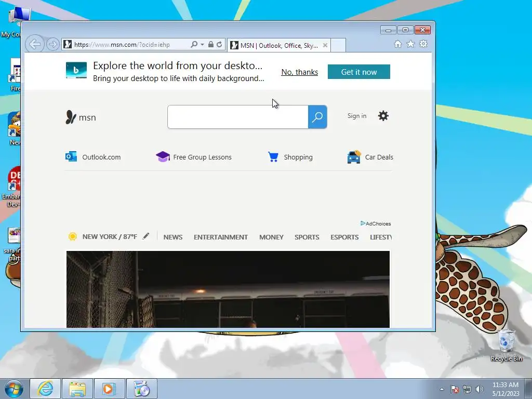532x399 pixels.
Task: Close the MSN tab with its X
Action: (x=325, y=45)
